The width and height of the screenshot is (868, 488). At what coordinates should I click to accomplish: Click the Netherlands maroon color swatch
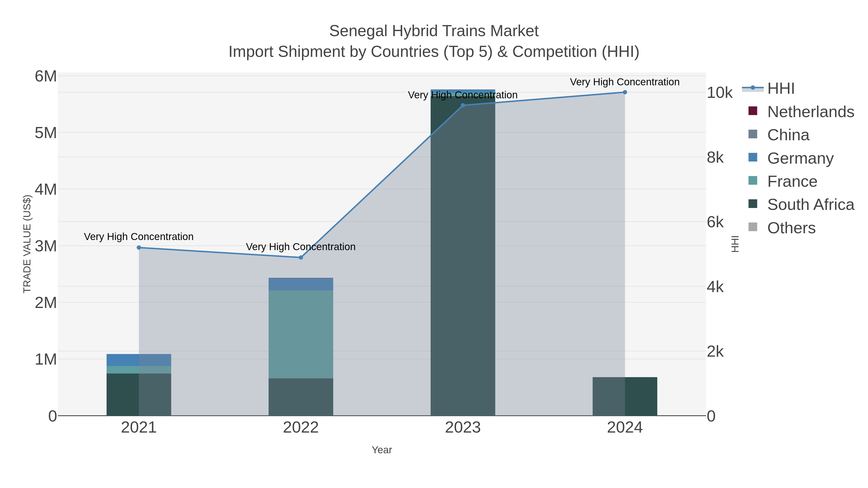(x=753, y=111)
